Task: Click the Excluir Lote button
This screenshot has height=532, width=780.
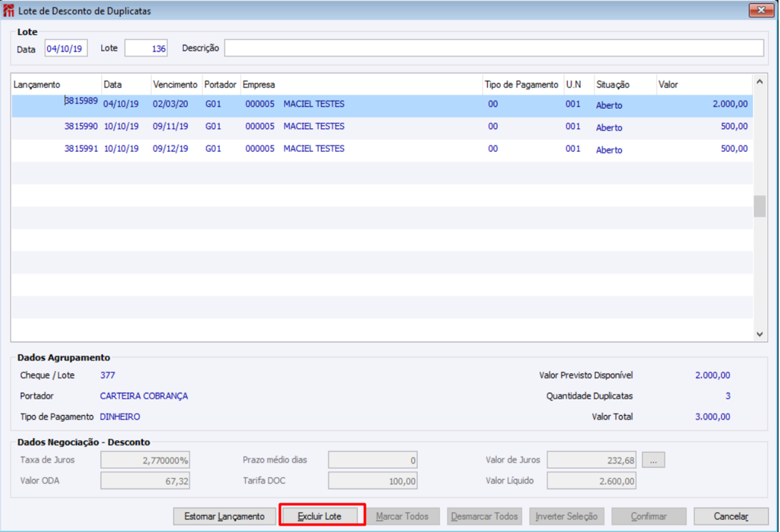Action: click(x=320, y=516)
